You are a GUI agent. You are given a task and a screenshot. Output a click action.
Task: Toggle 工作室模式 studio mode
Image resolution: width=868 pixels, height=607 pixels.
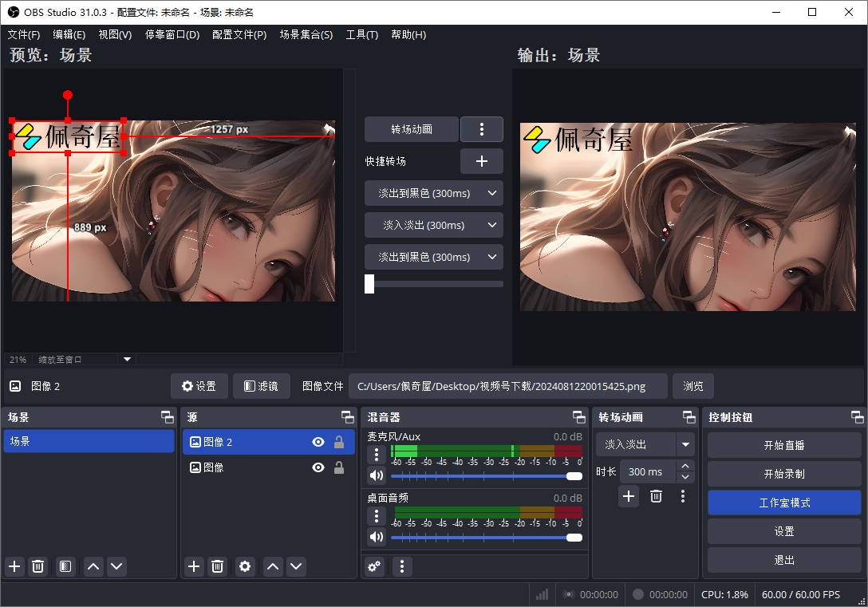(784, 503)
